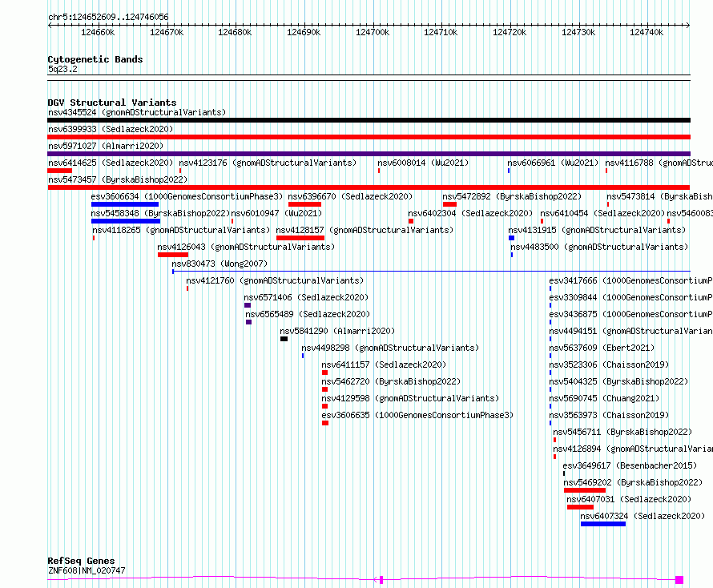Click the blue esv3606634 variant bar

125,204
